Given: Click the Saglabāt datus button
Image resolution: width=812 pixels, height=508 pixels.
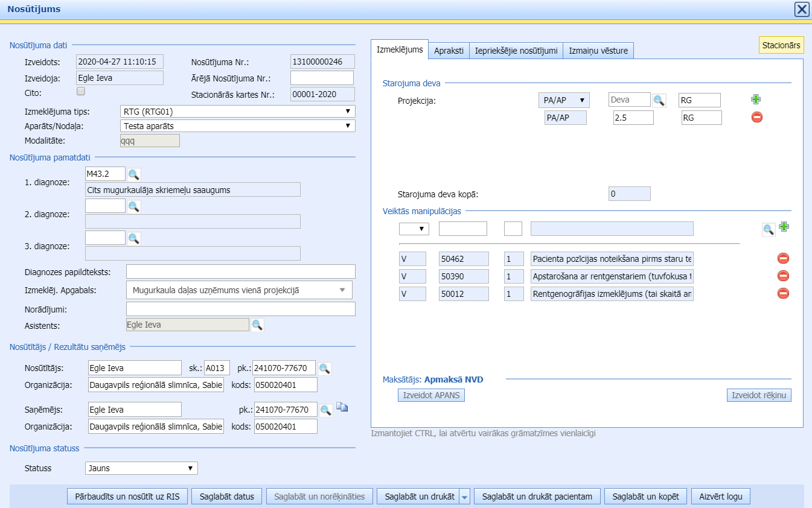Looking at the screenshot, I should [227, 497].
